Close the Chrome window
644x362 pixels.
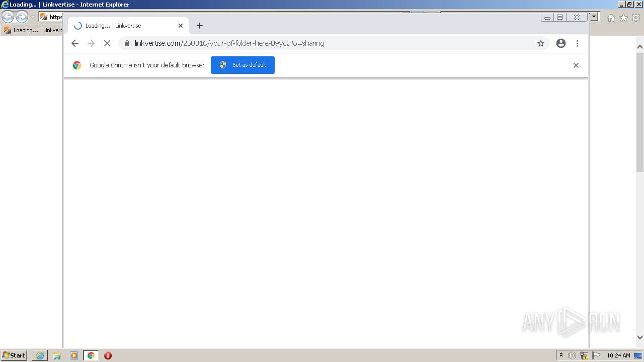click(577, 17)
